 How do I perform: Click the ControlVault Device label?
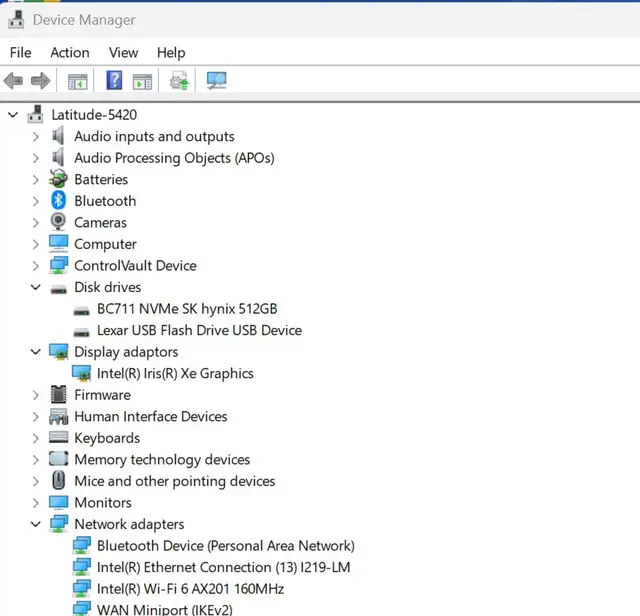pyautogui.click(x=135, y=266)
